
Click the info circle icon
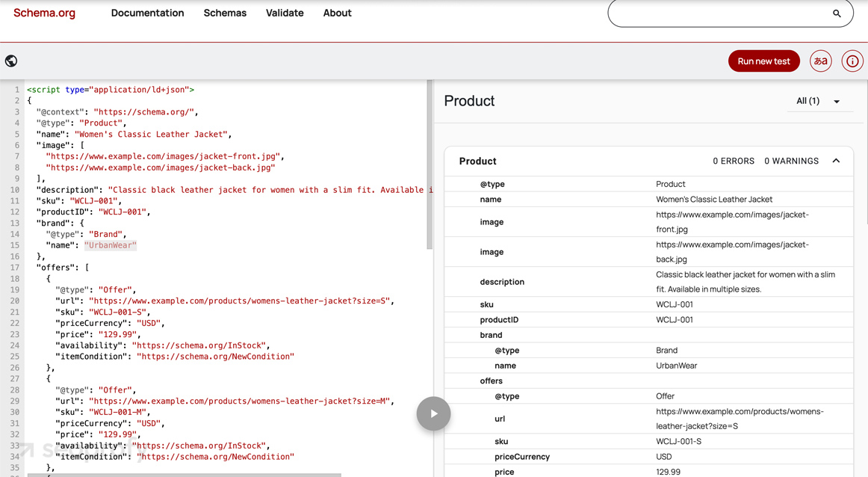click(852, 61)
